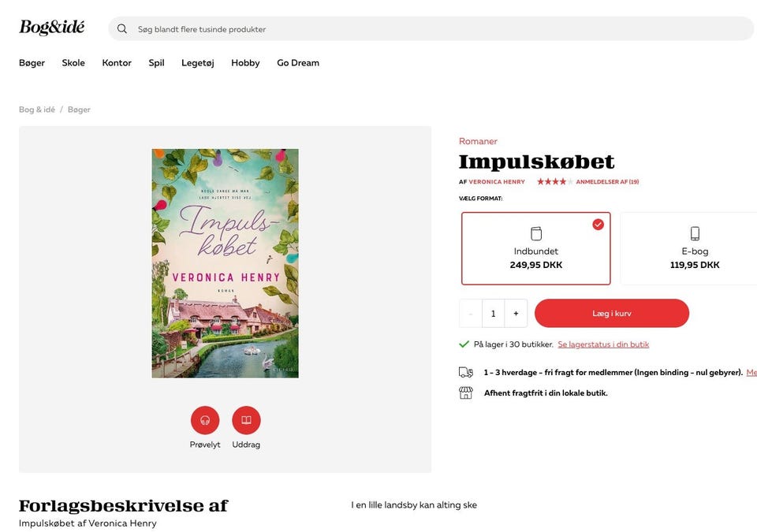Click the delivery truck icon

(x=466, y=373)
